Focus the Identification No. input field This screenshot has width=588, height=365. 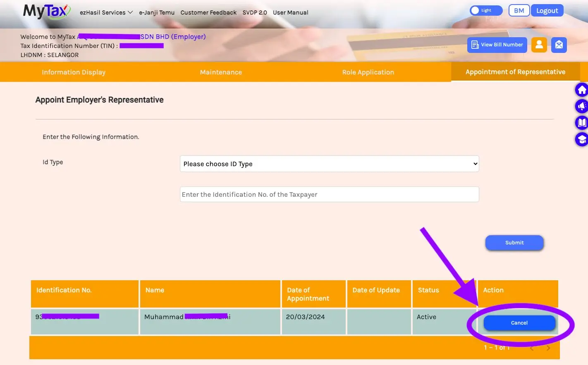[x=329, y=194]
